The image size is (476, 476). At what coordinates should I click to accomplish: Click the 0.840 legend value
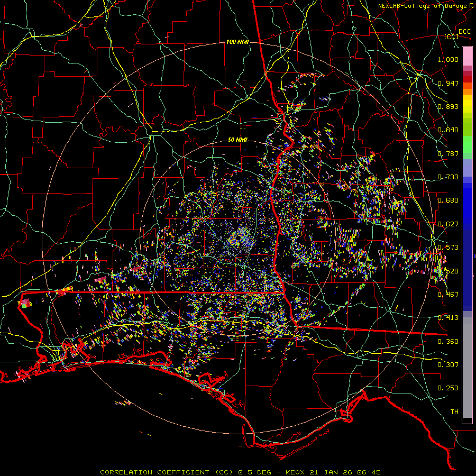click(448, 130)
